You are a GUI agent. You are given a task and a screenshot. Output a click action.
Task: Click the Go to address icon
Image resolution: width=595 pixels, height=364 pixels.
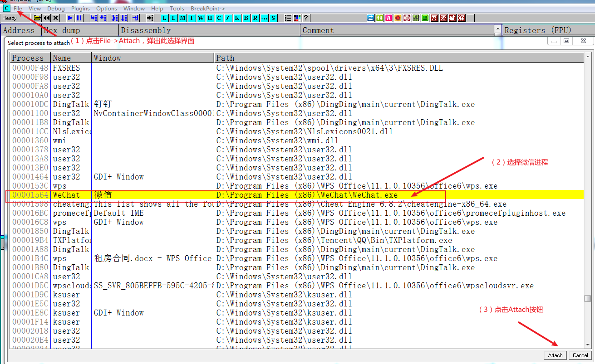point(150,18)
